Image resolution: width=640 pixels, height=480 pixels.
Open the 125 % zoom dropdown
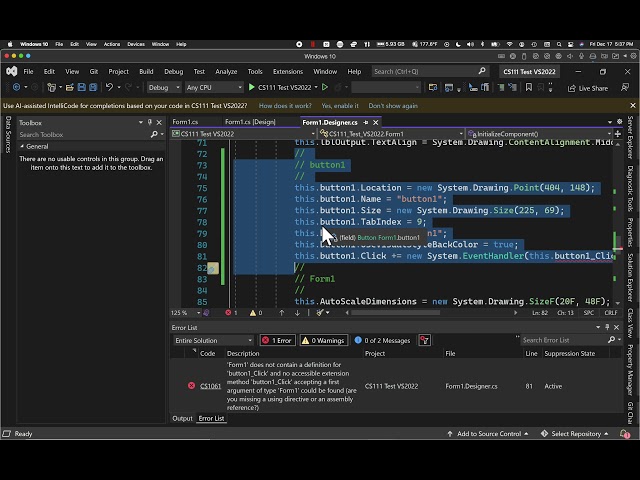(186, 313)
